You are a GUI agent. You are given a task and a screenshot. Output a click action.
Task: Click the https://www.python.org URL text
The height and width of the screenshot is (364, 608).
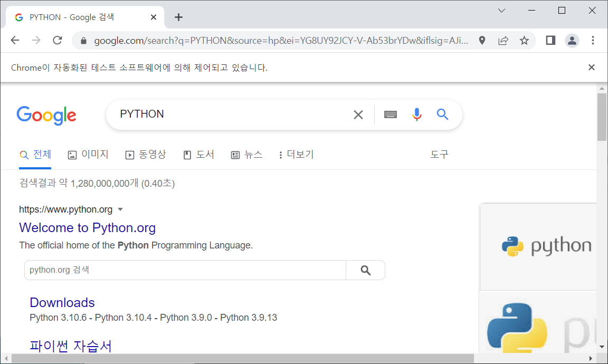pos(65,209)
